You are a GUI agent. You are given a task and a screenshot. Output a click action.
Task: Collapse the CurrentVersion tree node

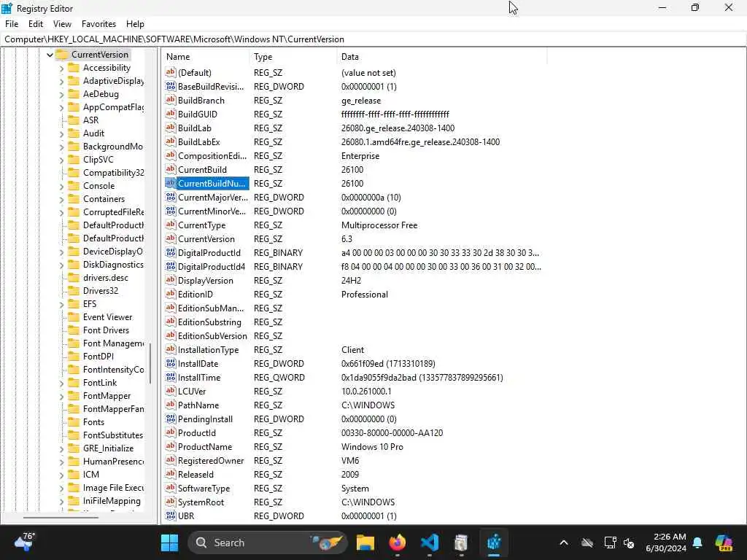[50, 55]
